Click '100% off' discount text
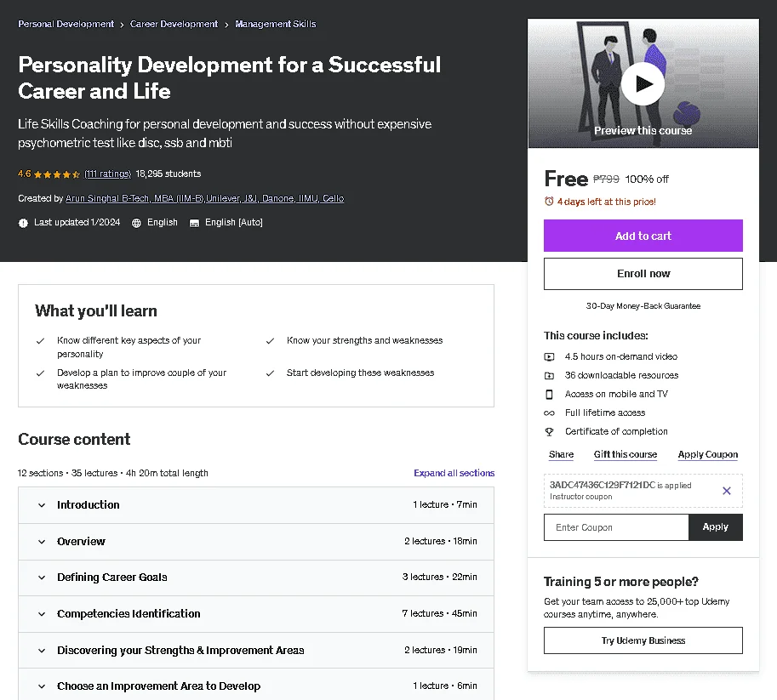The width and height of the screenshot is (777, 700). 647,179
